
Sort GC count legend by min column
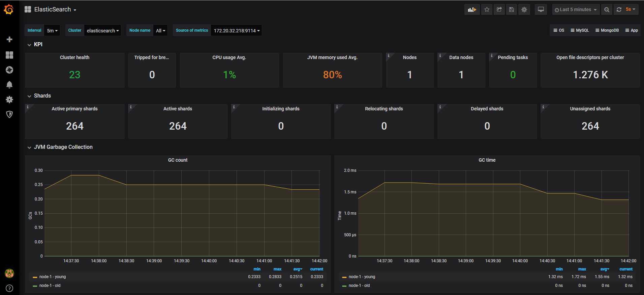coord(257,269)
